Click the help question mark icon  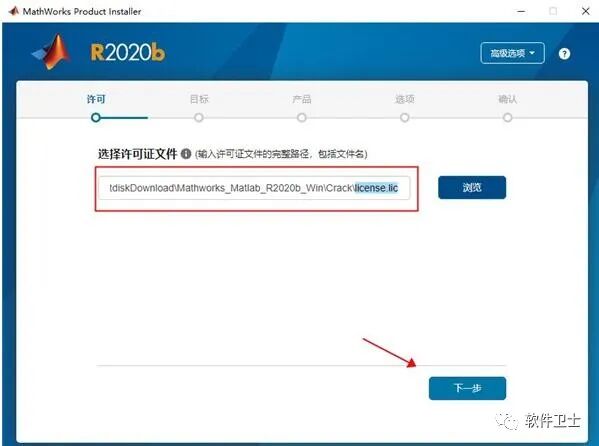coord(564,54)
